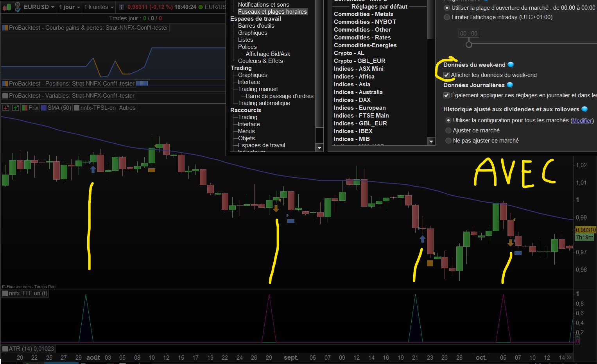The image size is (597, 364).
Task: Click the help bubble next to Données du week-end
Action: click(x=511, y=65)
